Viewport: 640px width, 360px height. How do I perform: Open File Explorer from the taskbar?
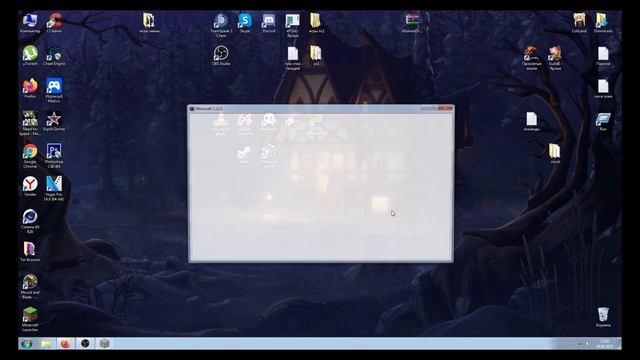tap(46, 343)
